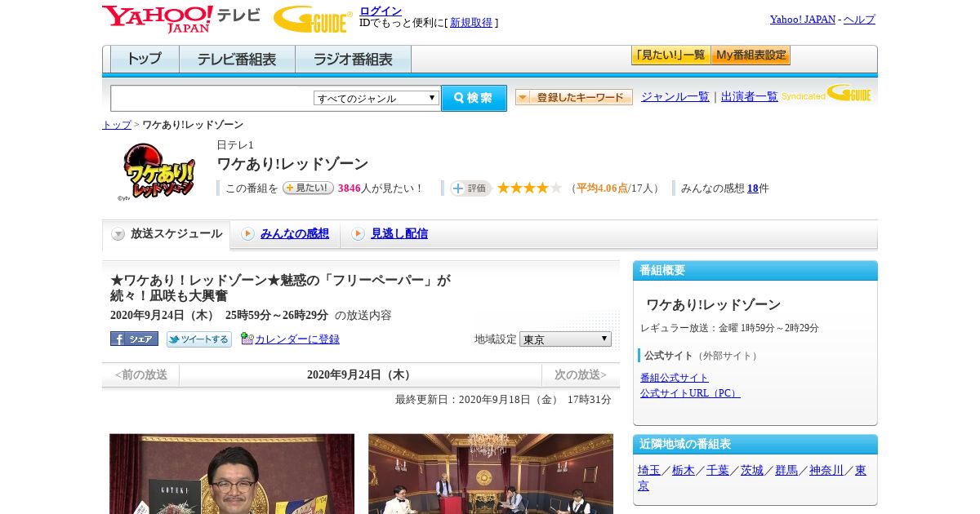
Task: Select the 最終更新日 timestamp text
Action: click(x=503, y=400)
